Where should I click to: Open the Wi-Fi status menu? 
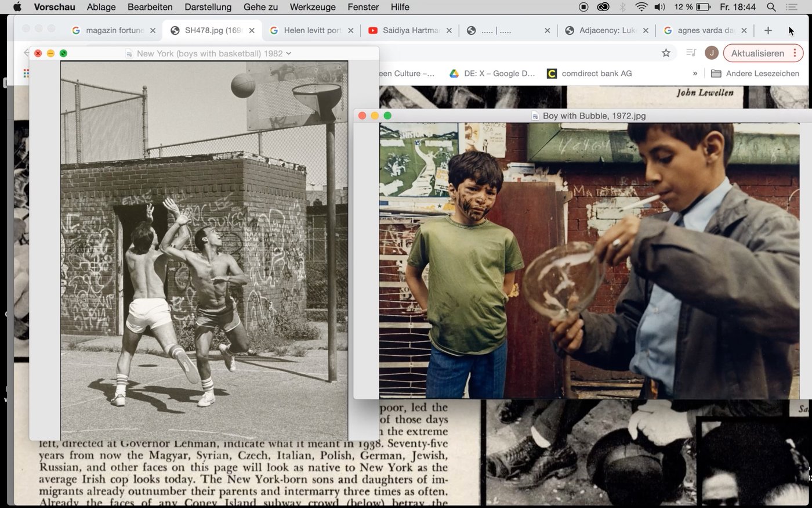641,7
